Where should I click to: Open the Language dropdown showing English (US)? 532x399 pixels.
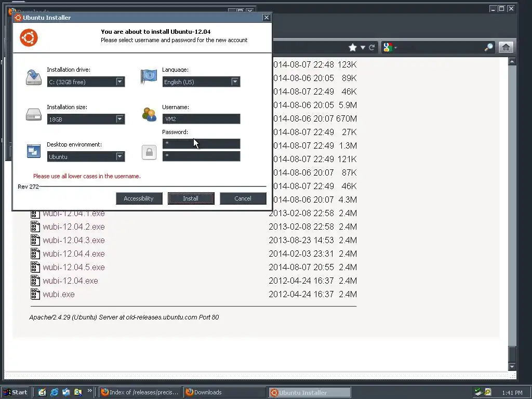pos(201,82)
